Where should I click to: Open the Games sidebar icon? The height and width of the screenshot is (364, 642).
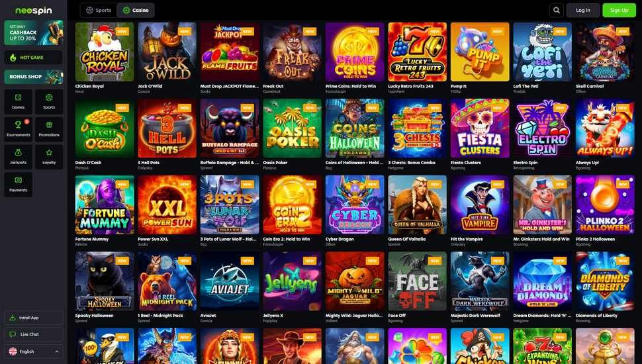[x=18, y=97]
